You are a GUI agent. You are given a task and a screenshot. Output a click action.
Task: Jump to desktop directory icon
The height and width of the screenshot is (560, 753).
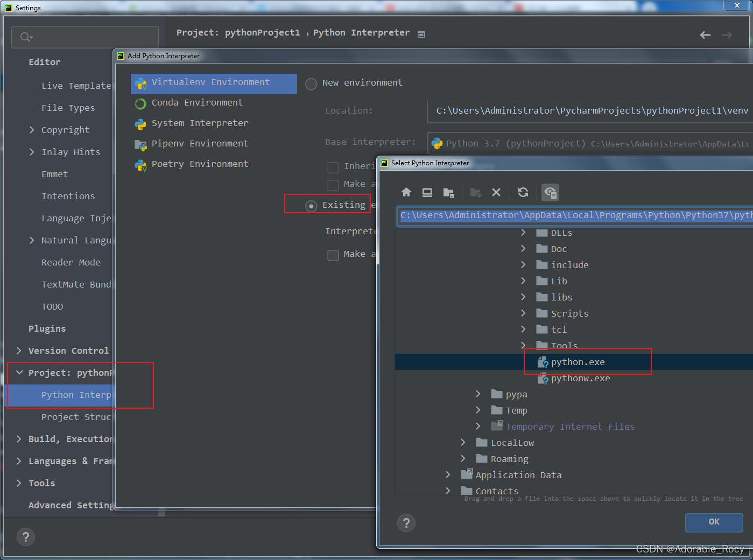tap(427, 192)
